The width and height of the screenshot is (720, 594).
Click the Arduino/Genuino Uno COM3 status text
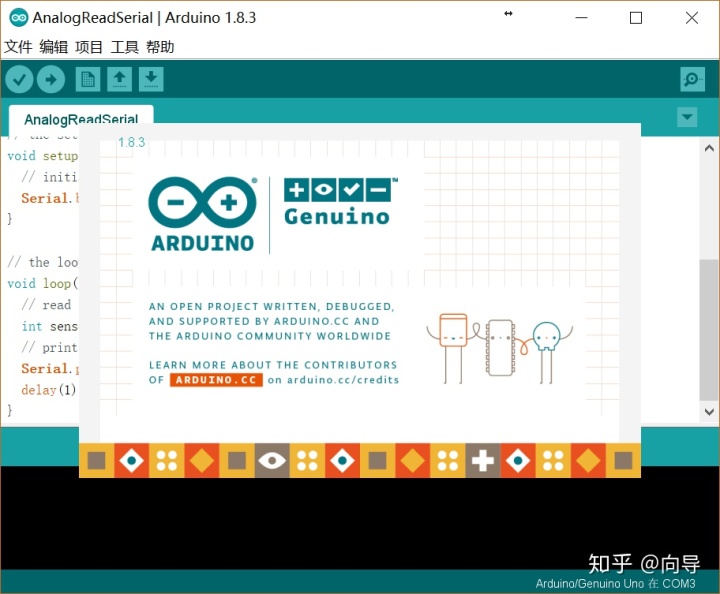click(x=615, y=583)
